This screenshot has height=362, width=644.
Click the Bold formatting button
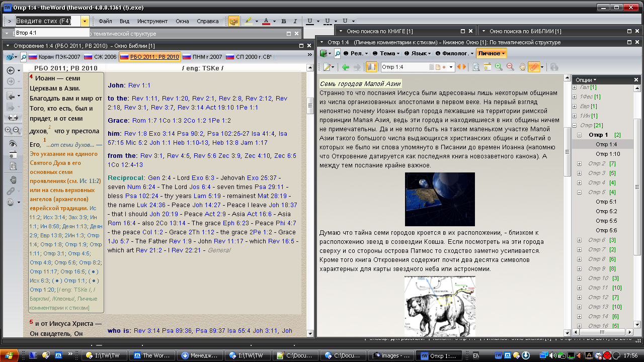[283, 21]
